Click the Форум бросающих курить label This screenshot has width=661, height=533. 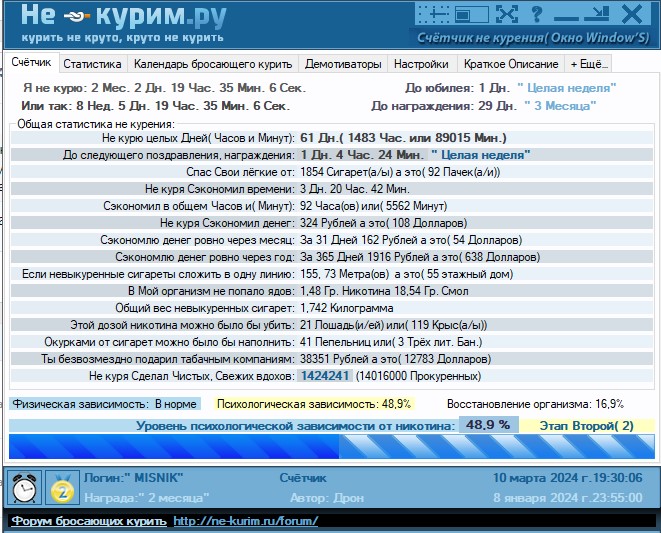tap(88, 521)
